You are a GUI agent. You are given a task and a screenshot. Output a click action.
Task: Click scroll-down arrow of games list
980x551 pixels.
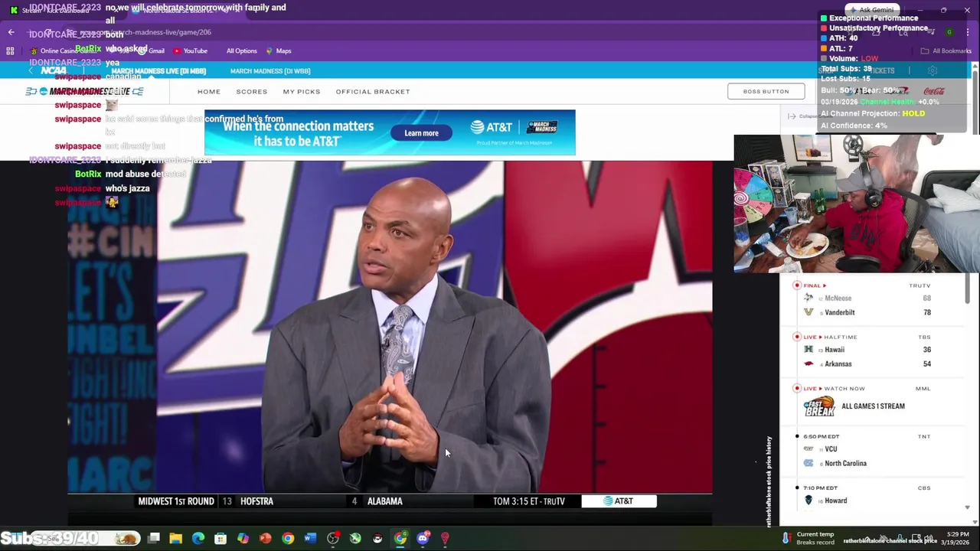coord(967,507)
